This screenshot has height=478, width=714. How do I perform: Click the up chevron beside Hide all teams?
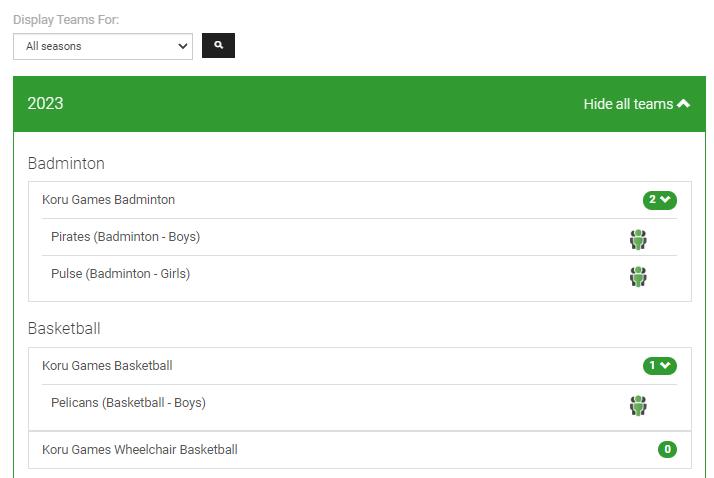tap(684, 104)
